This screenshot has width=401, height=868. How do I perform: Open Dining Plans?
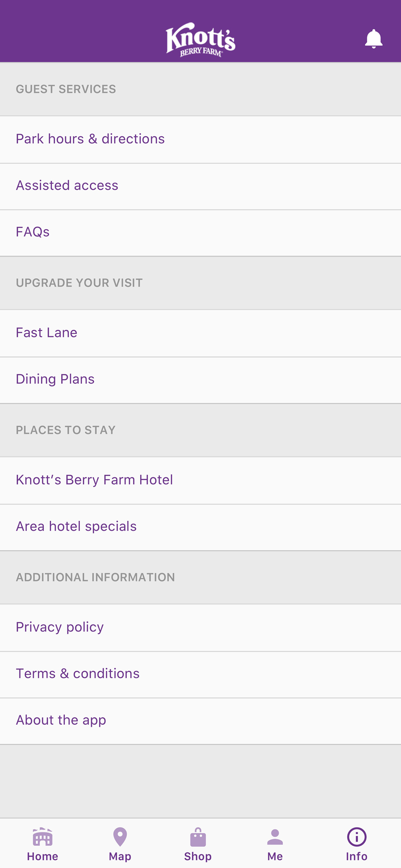click(56, 379)
